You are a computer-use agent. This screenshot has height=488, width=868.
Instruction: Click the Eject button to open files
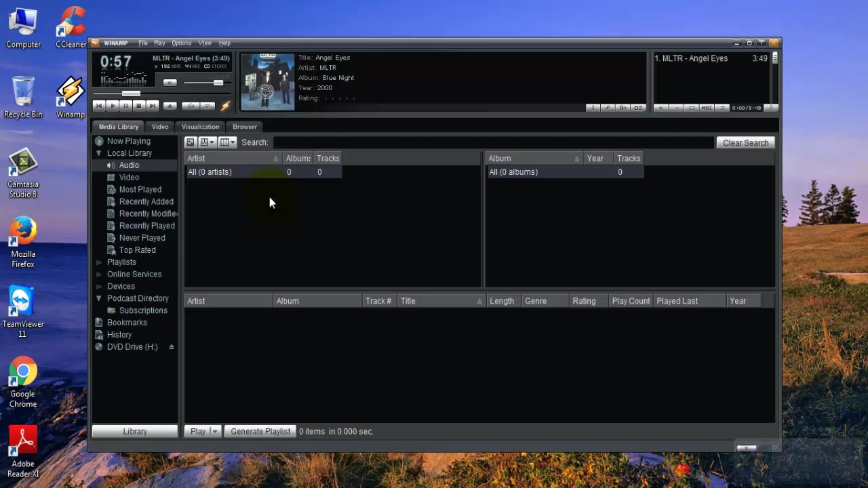170,106
